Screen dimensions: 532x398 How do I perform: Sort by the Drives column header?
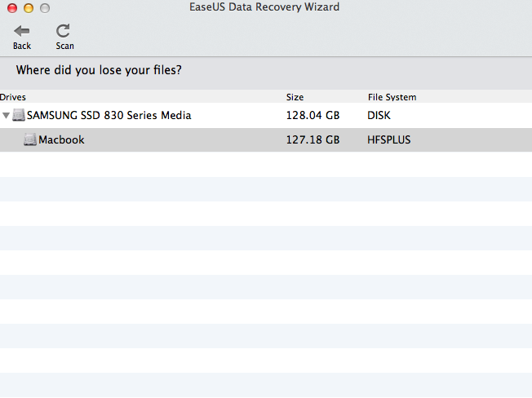[13, 97]
